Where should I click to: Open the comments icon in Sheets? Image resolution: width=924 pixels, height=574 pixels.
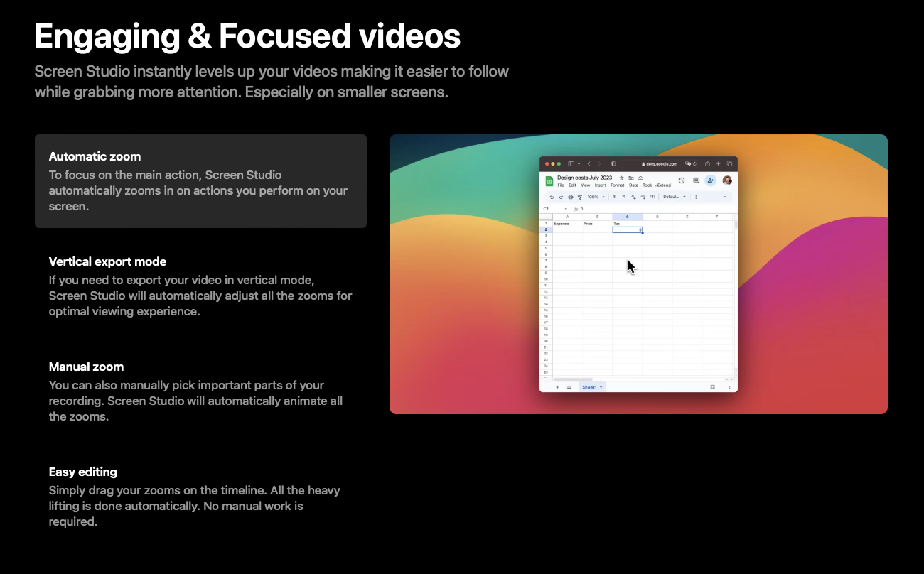point(696,180)
